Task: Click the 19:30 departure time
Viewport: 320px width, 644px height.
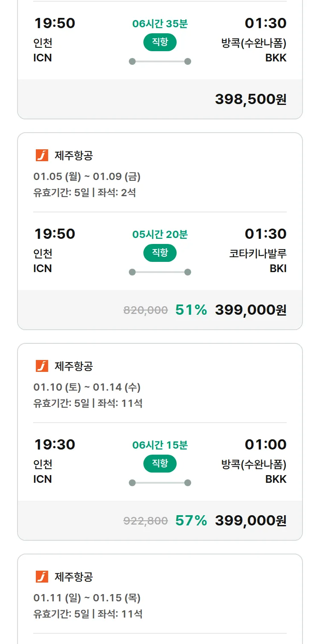Action: click(55, 444)
